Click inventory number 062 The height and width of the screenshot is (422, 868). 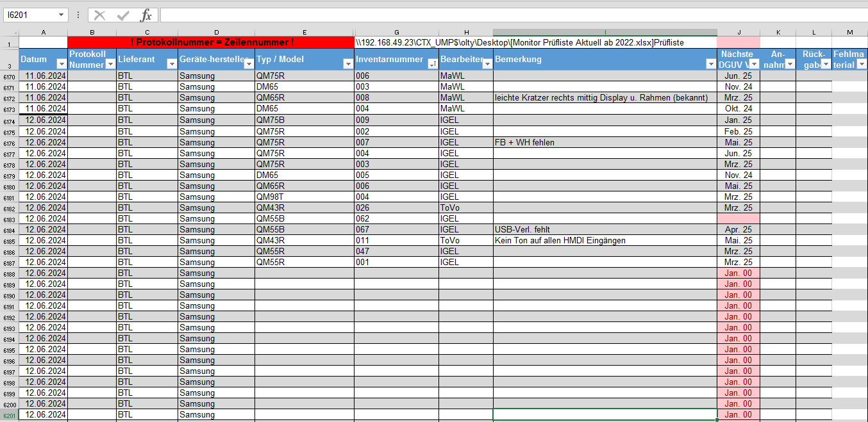point(396,218)
